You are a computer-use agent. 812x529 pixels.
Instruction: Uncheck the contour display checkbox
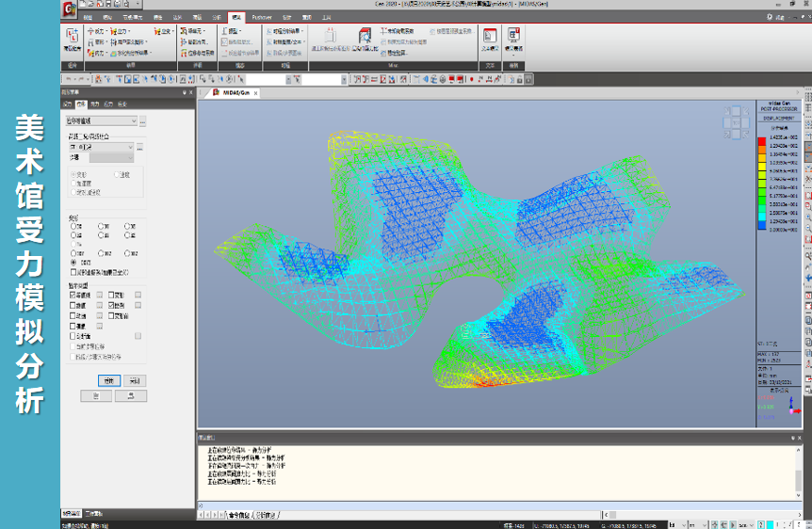pos(73,295)
